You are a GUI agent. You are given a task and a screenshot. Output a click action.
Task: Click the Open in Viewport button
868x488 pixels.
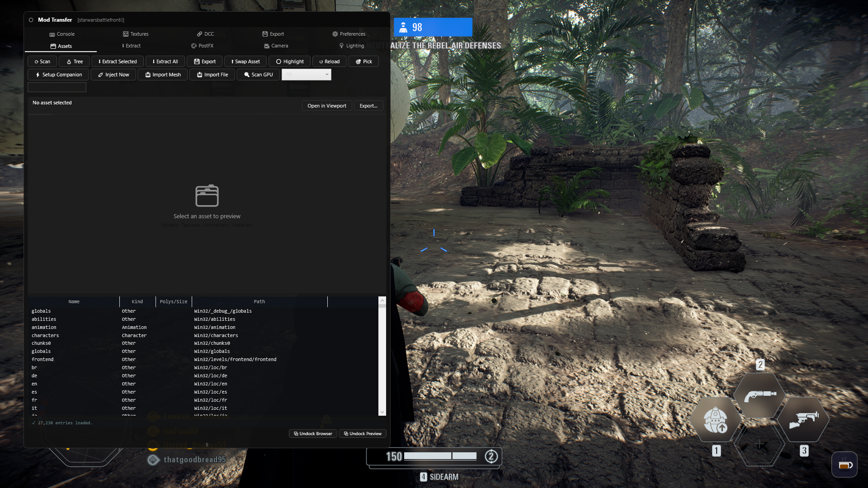pyautogui.click(x=326, y=105)
